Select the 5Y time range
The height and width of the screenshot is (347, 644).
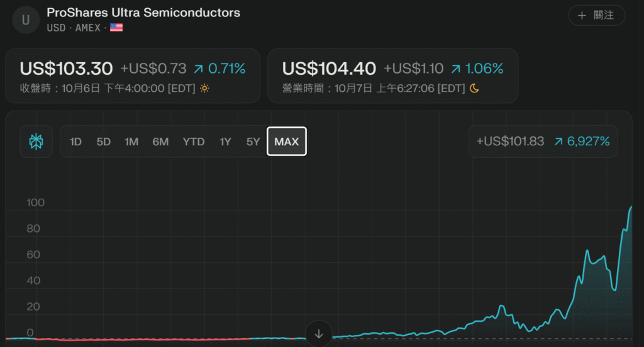[x=253, y=141]
